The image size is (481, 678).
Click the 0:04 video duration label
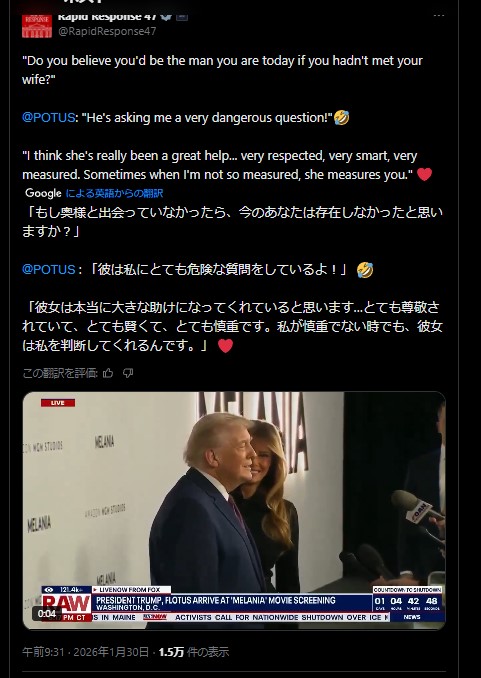(x=46, y=613)
